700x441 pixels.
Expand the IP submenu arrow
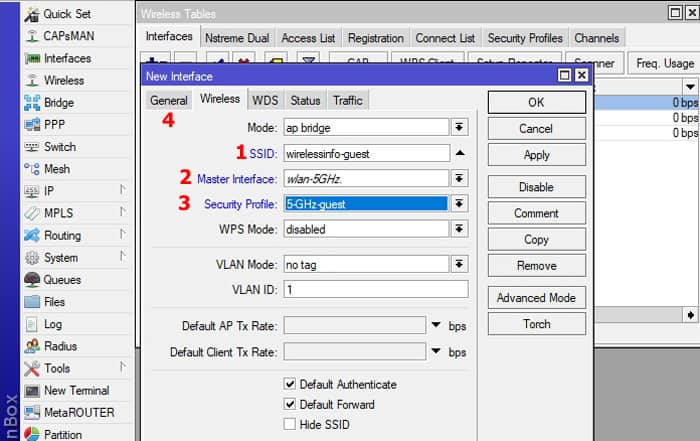point(122,190)
